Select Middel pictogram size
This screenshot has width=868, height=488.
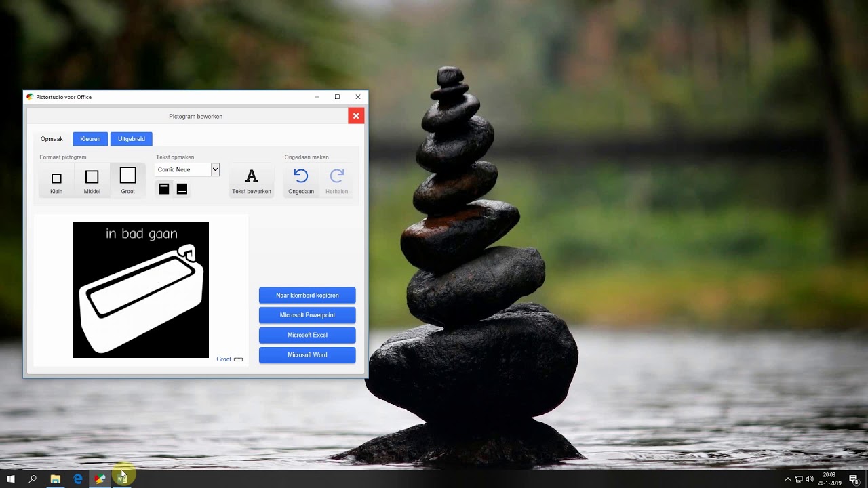(92, 180)
